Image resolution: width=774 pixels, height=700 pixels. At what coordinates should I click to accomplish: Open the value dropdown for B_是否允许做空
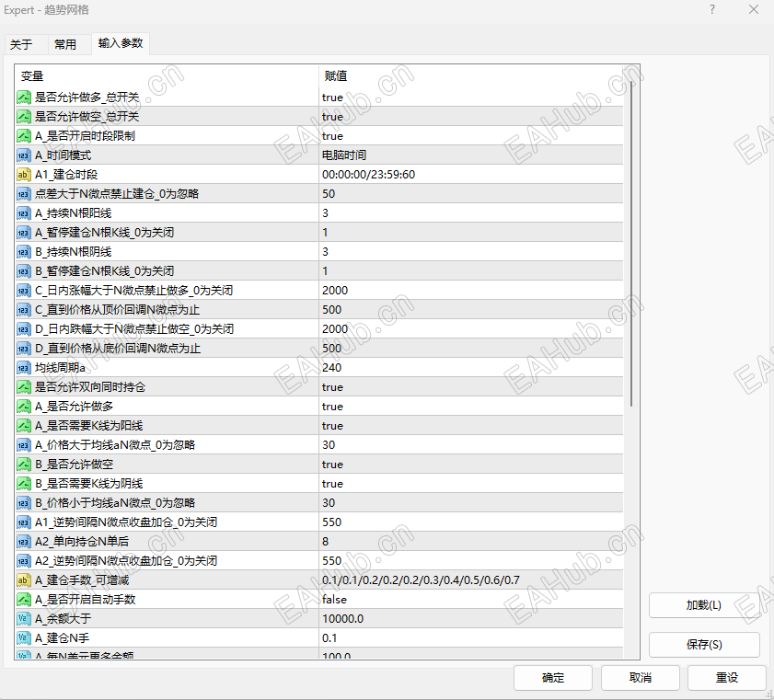(x=471, y=465)
